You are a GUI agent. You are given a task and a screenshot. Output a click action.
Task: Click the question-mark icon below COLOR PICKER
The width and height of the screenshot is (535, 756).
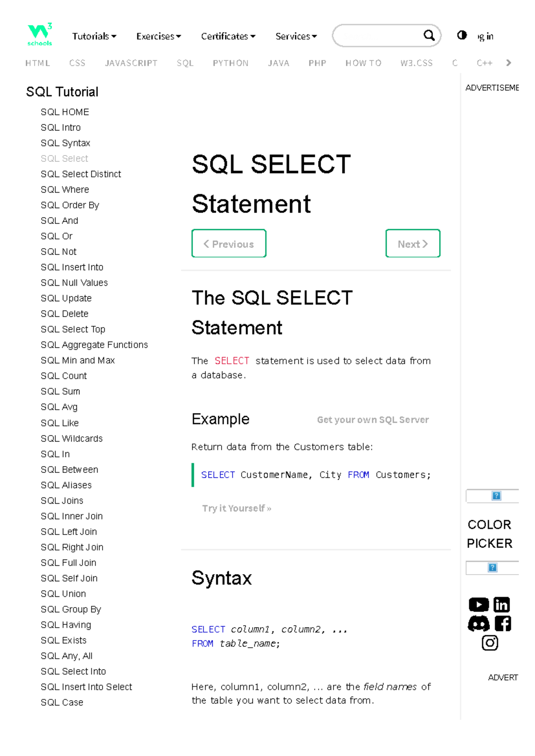tap(492, 567)
